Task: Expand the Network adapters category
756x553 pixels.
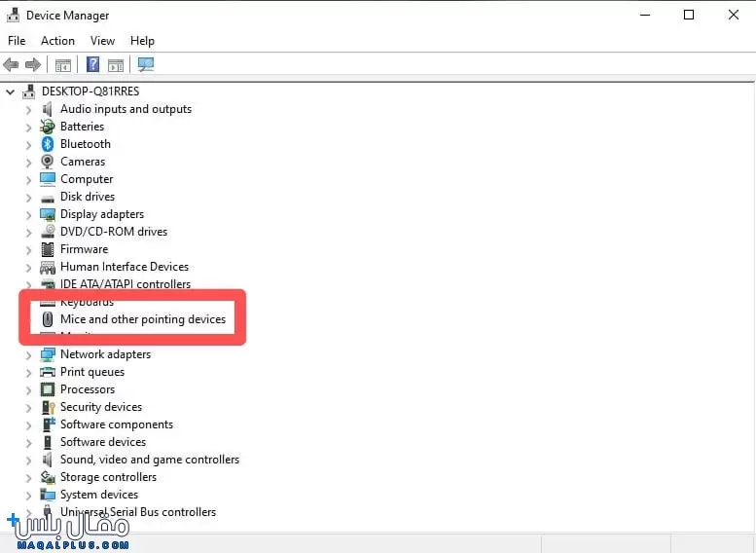Action: click(28, 355)
